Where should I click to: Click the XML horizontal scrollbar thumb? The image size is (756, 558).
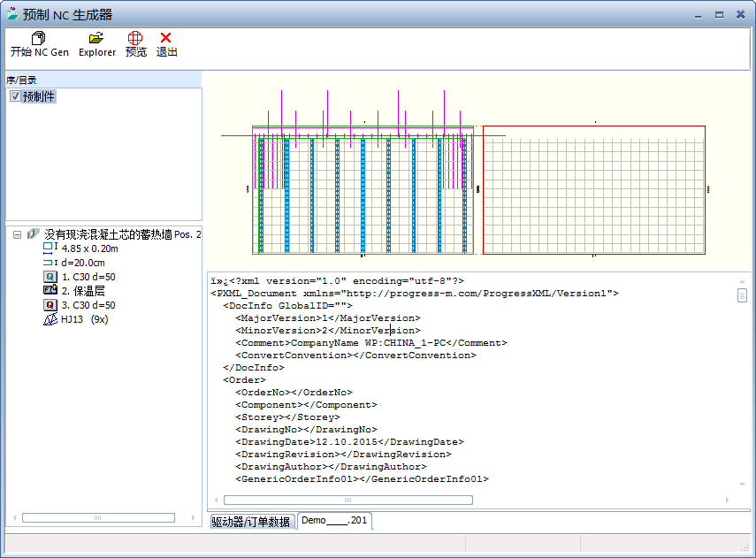[x=348, y=501]
